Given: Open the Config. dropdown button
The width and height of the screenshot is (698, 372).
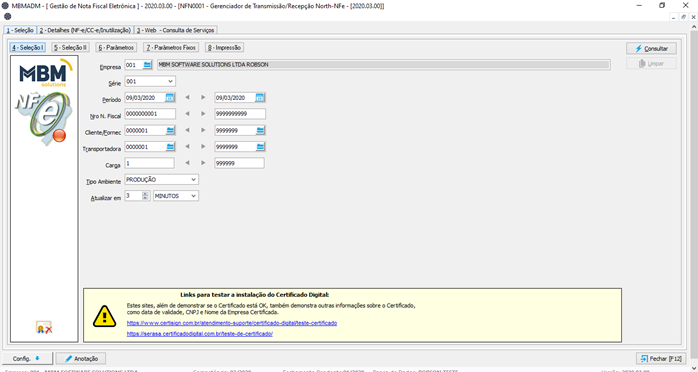Looking at the screenshot, I should [28, 358].
